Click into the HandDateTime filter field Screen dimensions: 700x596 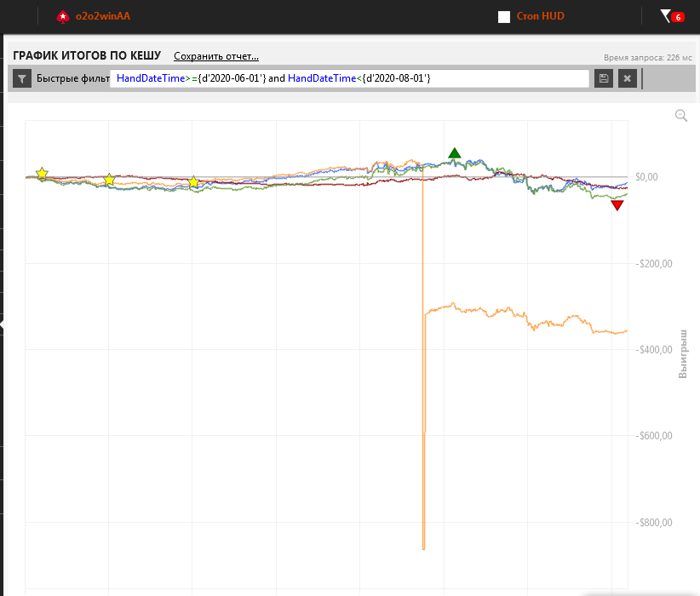point(349,78)
